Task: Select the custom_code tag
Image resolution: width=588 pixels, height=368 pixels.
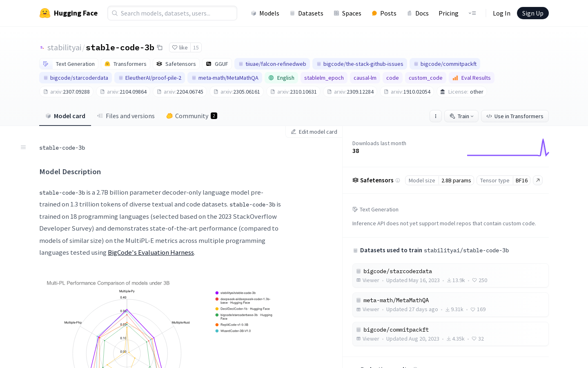Action: (x=425, y=78)
